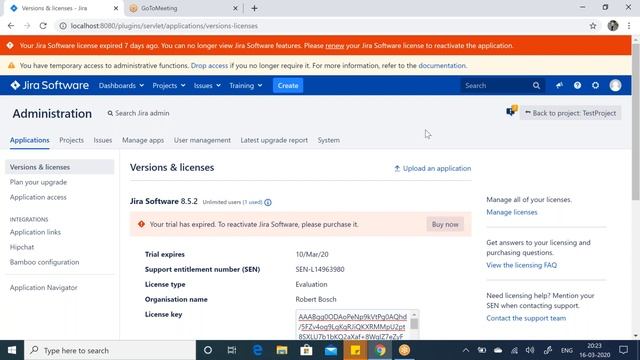The image size is (640, 360).
Task: Click the admin feedback chat icon
Action: pos(511,111)
